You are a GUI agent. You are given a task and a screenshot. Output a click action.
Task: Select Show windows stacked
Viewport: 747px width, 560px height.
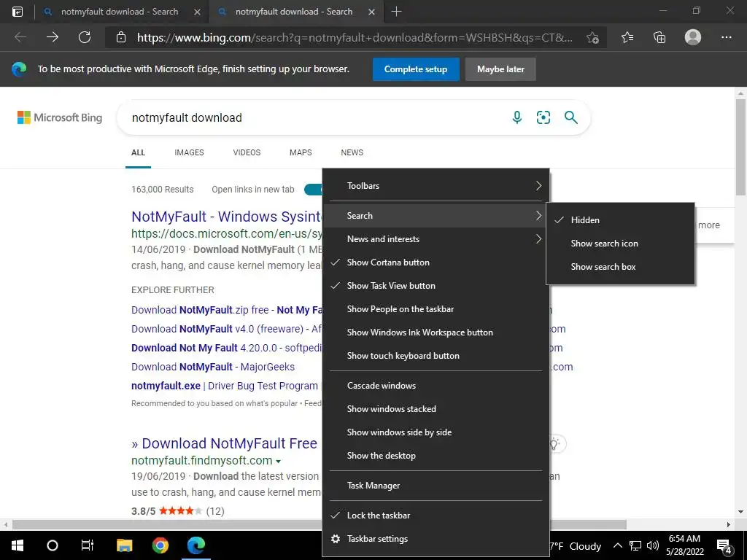click(x=436, y=409)
